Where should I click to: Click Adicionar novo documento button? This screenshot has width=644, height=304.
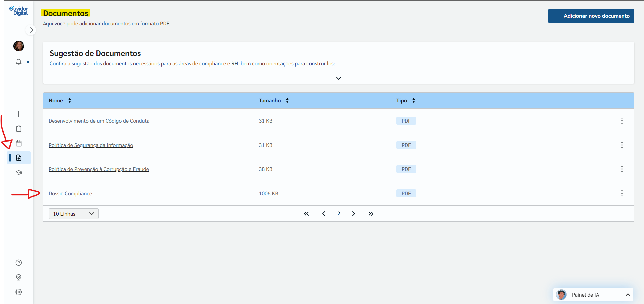tap(591, 16)
